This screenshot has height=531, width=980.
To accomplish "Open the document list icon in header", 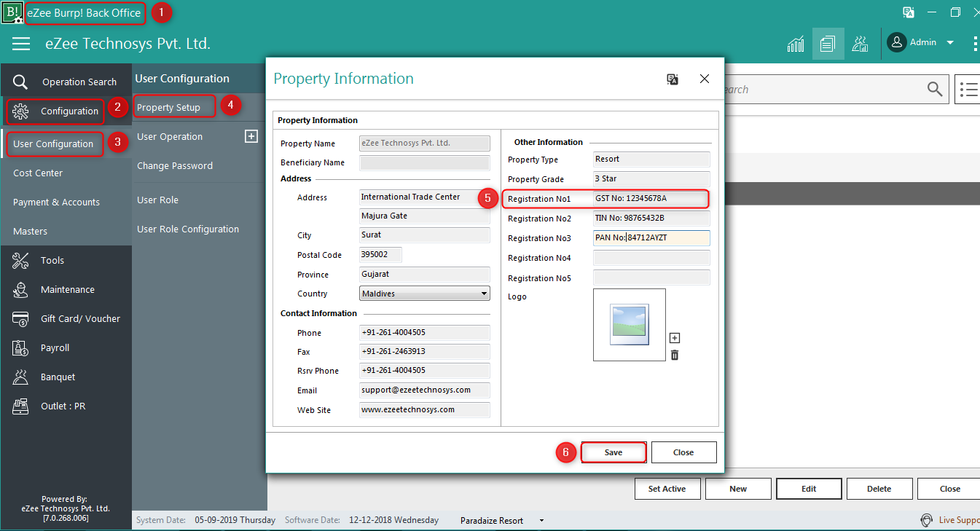I will tap(828, 44).
